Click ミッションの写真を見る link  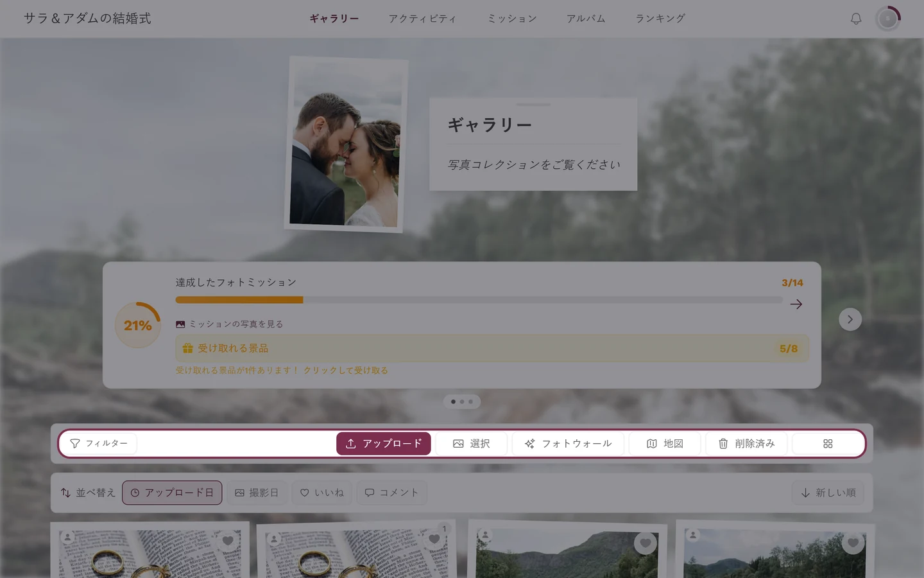coord(230,324)
